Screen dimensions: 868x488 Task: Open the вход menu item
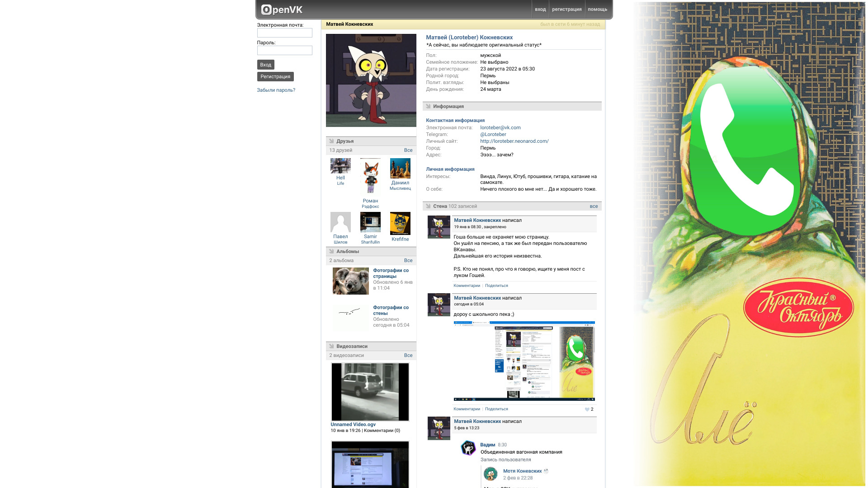[540, 9]
